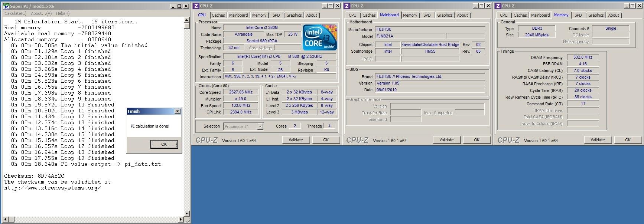Click the Cores count field
Viewport: 644px width, 224px height.
pos(295,126)
